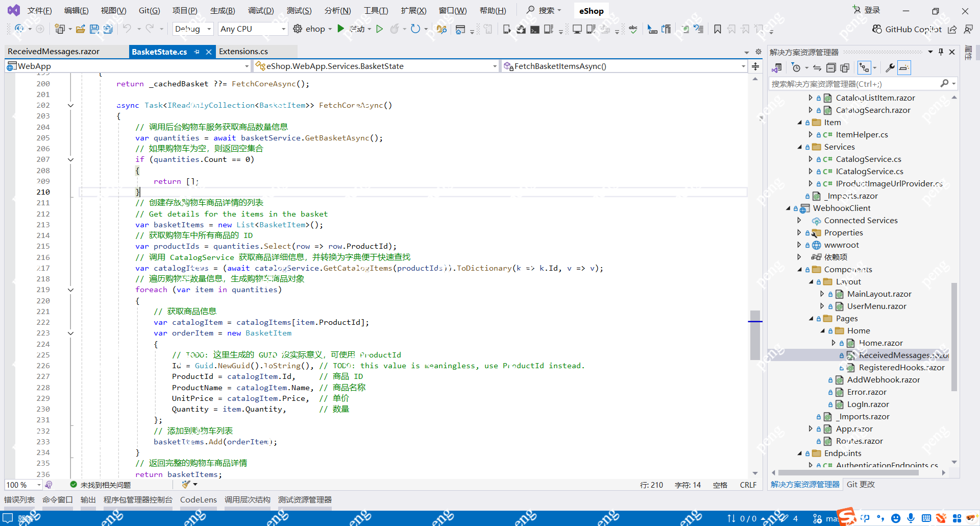
Task: Start debugging with the green play button
Action: pyautogui.click(x=341, y=29)
